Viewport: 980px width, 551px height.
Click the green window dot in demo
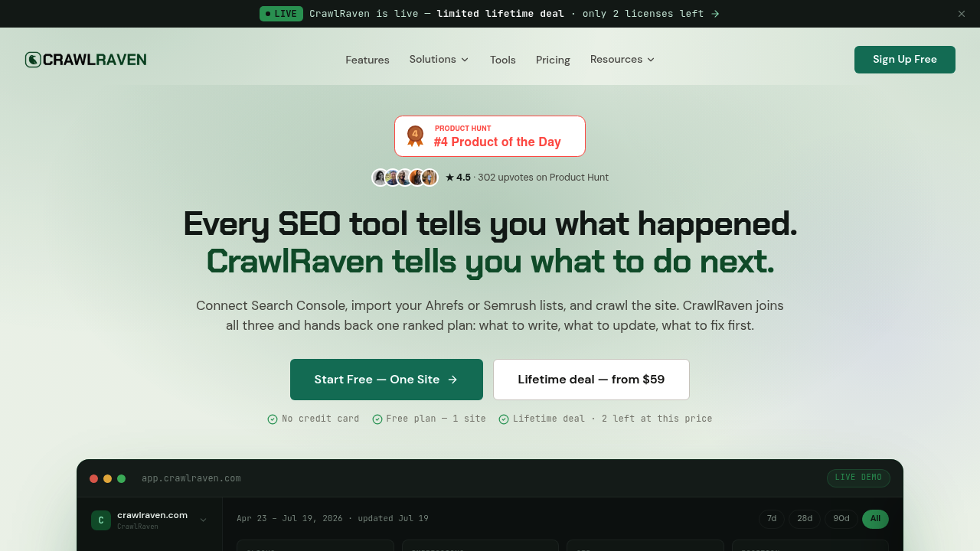coord(121,479)
